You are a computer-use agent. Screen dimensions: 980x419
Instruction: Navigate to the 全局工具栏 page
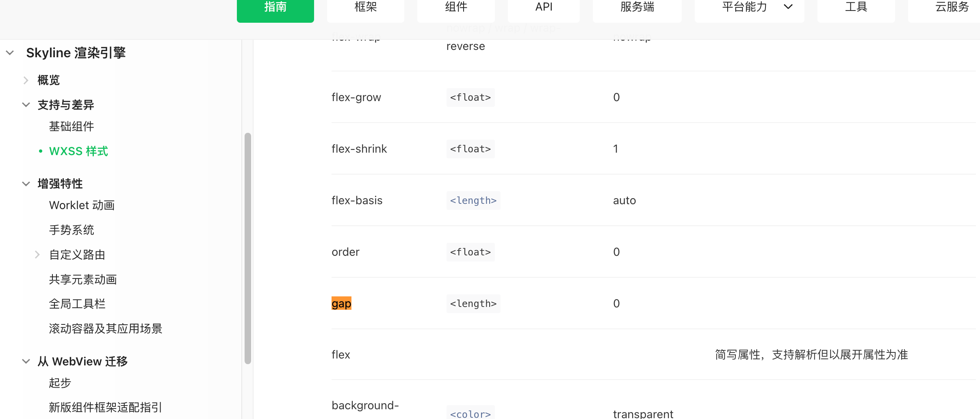(77, 304)
